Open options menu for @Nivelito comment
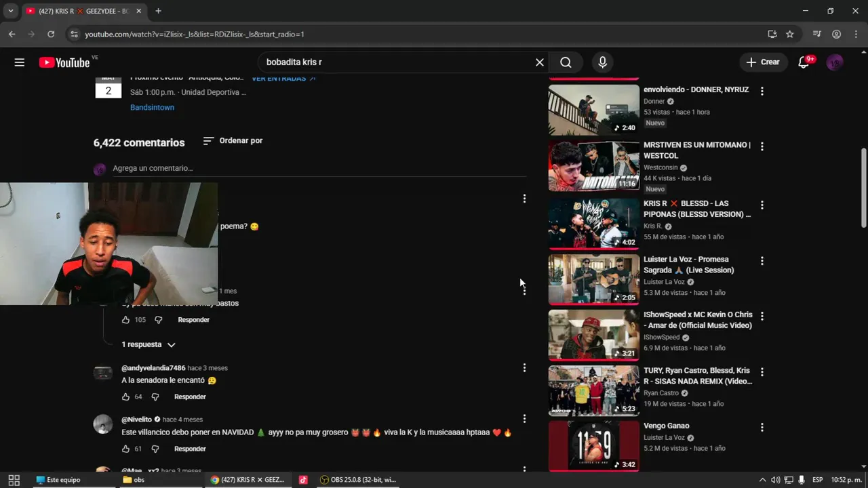The width and height of the screenshot is (868, 488). pos(524,419)
